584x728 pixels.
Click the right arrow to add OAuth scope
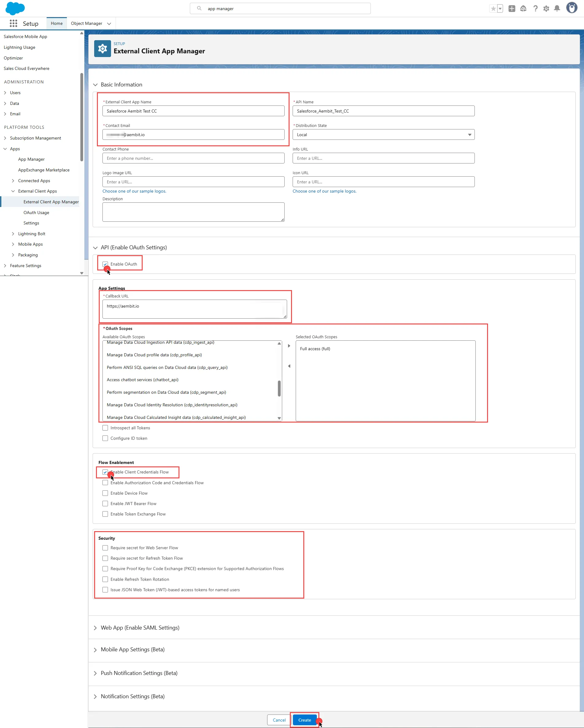[289, 345]
